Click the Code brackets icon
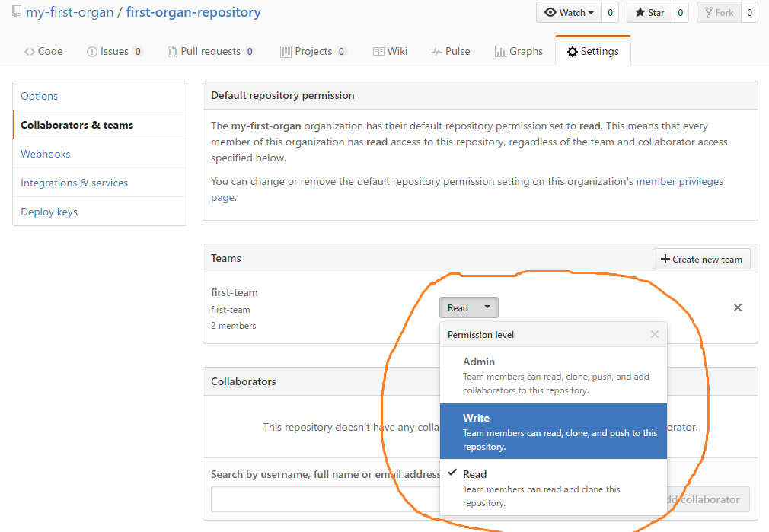 pyautogui.click(x=30, y=52)
